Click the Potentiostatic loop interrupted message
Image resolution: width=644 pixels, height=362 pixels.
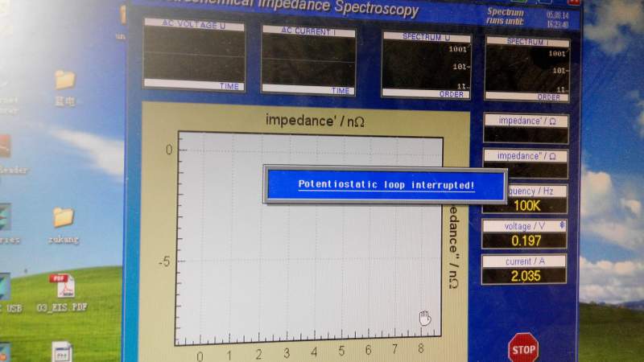386,185
